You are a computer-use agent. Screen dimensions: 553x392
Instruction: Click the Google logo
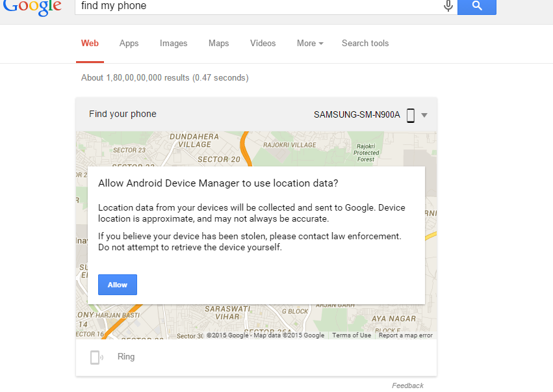tap(32, 7)
